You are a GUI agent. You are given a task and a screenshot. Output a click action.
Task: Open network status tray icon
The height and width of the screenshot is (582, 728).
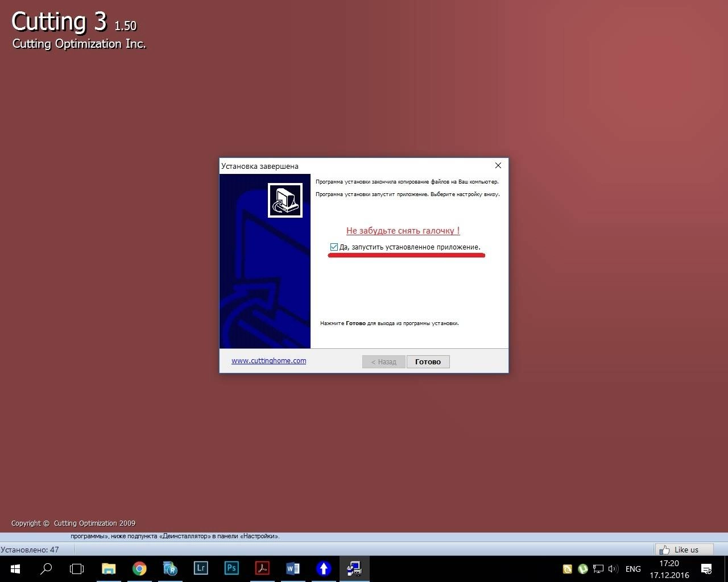598,568
